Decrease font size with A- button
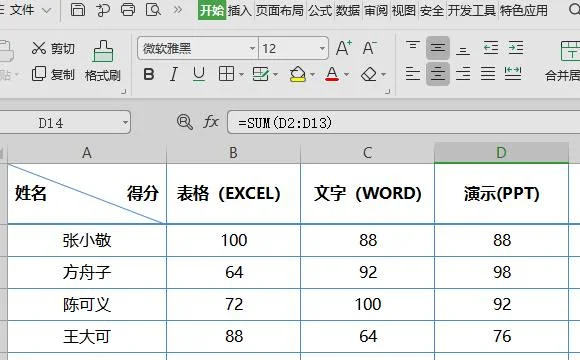580x360 pixels. tap(369, 48)
